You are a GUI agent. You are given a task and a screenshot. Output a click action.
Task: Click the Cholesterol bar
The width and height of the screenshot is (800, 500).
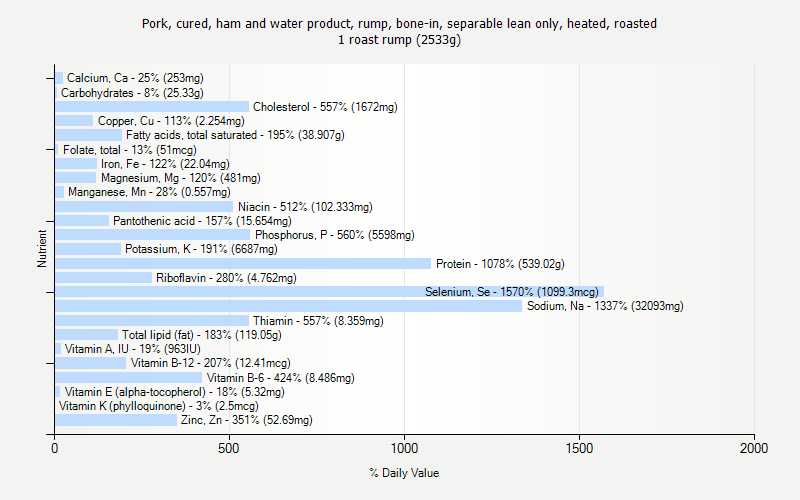tap(152, 107)
